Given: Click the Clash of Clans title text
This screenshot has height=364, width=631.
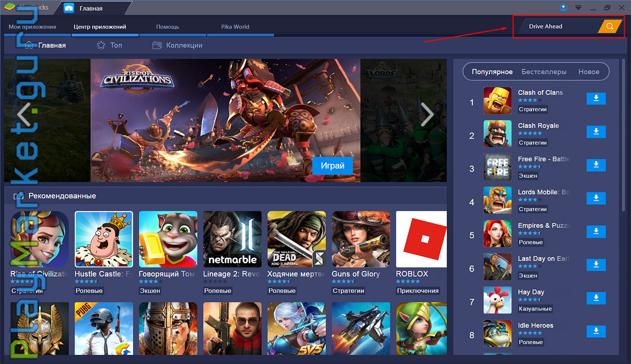Looking at the screenshot, I should [x=540, y=92].
